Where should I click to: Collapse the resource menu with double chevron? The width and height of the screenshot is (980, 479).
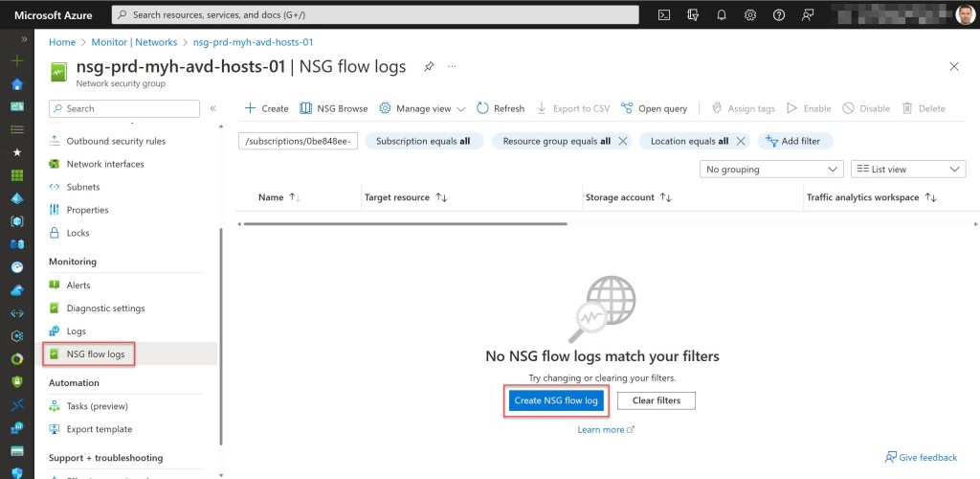click(x=212, y=108)
